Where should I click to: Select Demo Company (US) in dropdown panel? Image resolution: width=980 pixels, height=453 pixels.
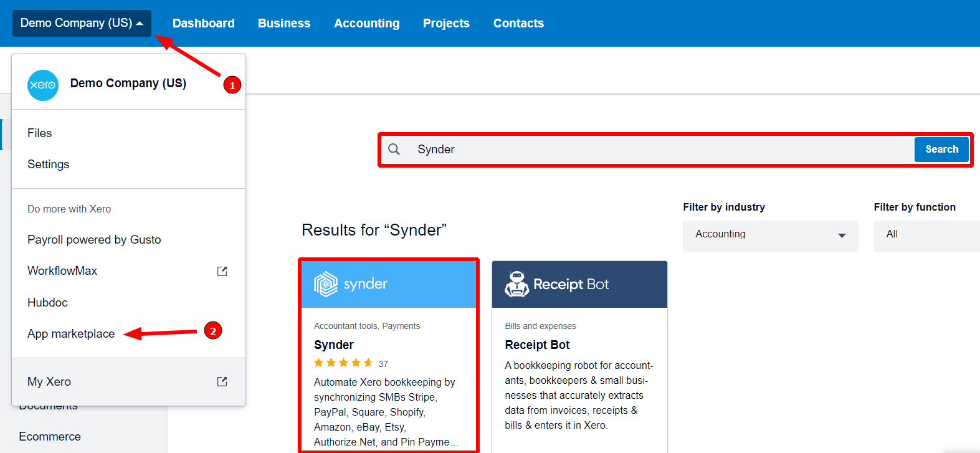[x=128, y=83]
